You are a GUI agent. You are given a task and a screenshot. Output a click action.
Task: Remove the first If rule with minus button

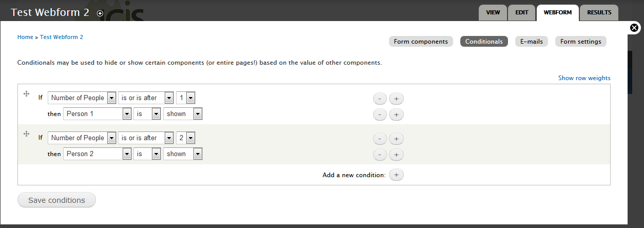[x=379, y=99]
